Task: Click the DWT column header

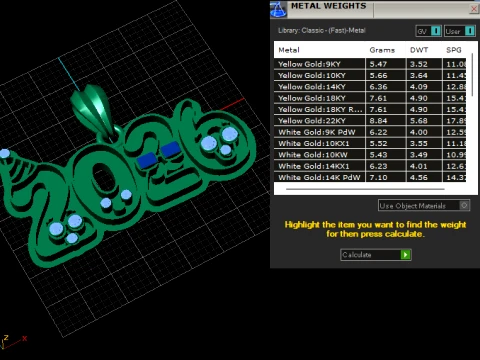Action: (419, 50)
